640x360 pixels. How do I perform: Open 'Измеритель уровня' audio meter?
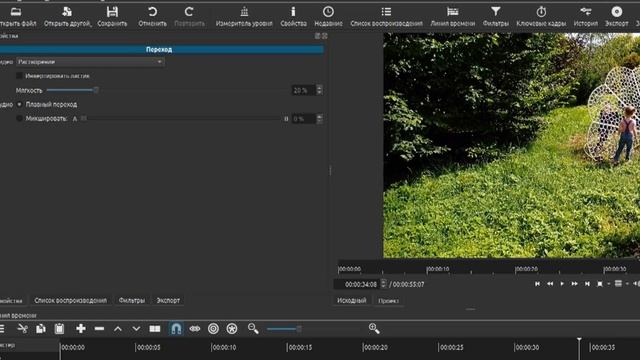[x=244, y=16]
